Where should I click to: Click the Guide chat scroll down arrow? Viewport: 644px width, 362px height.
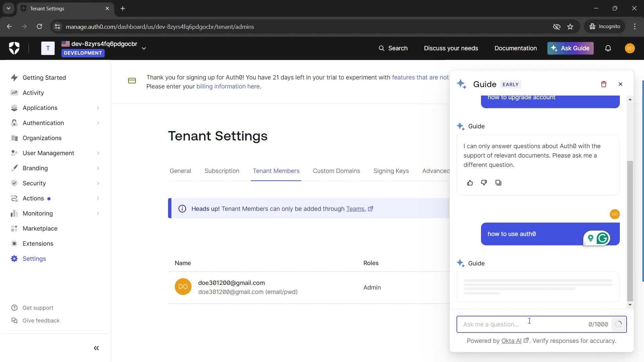click(x=630, y=305)
